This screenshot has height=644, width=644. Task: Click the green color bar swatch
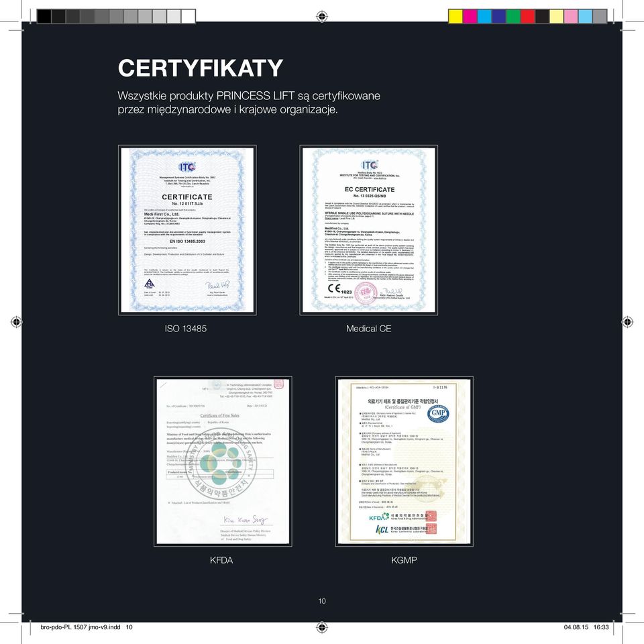point(513,16)
